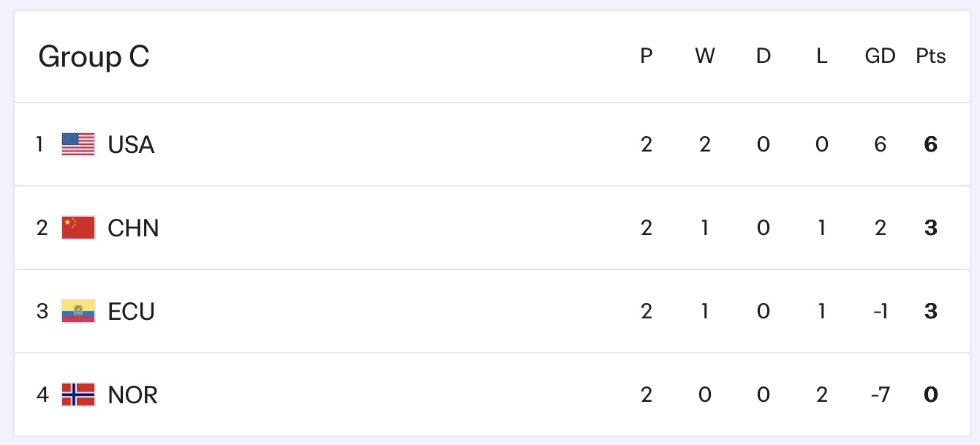980x445 pixels.
Task: Click Norway's points value of 0
Action: [x=930, y=395]
